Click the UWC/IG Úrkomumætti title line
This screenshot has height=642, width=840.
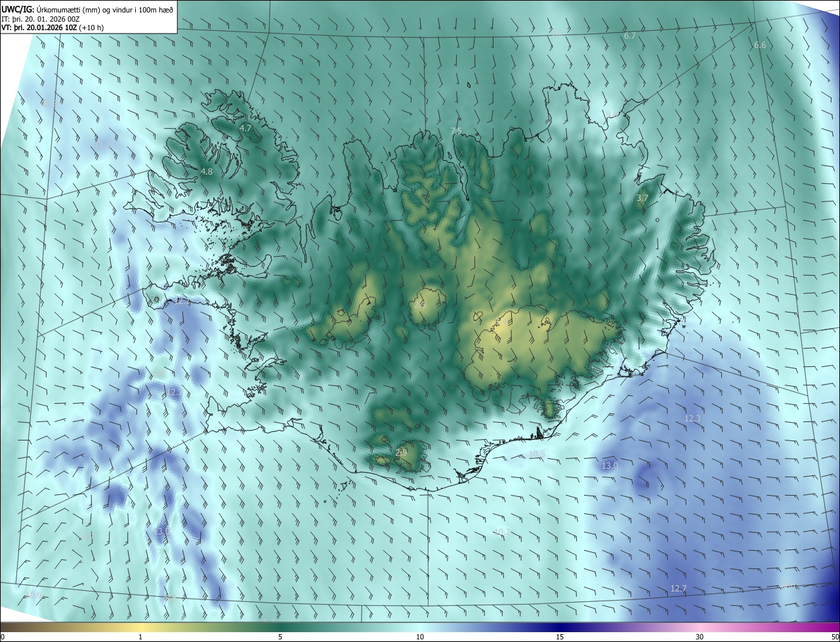pyautogui.click(x=87, y=9)
